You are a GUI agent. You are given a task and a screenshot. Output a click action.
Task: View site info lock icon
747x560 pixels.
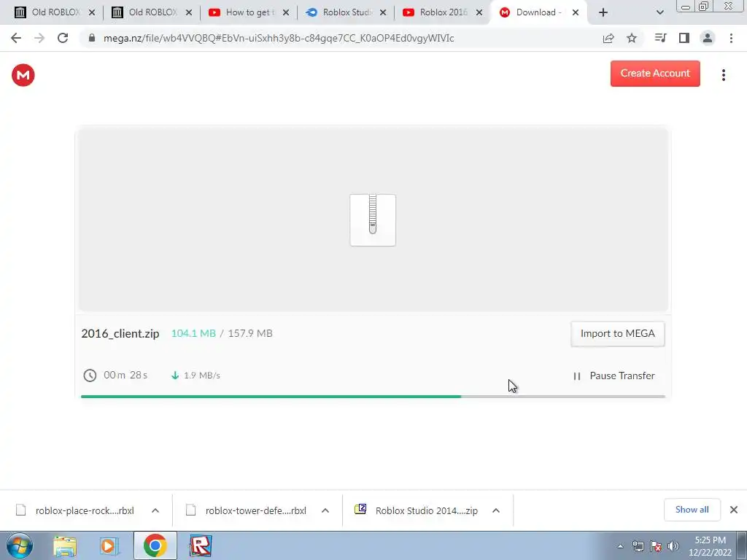click(92, 38)
